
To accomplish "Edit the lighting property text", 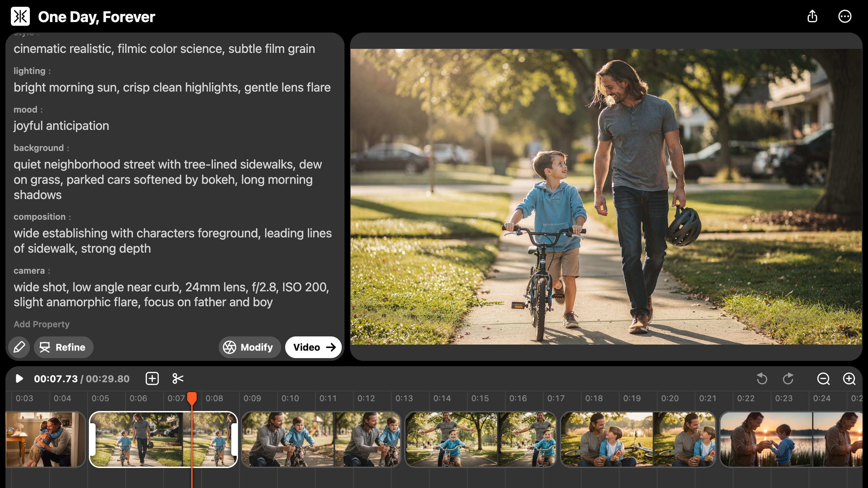I will click(x=172, y=87).
